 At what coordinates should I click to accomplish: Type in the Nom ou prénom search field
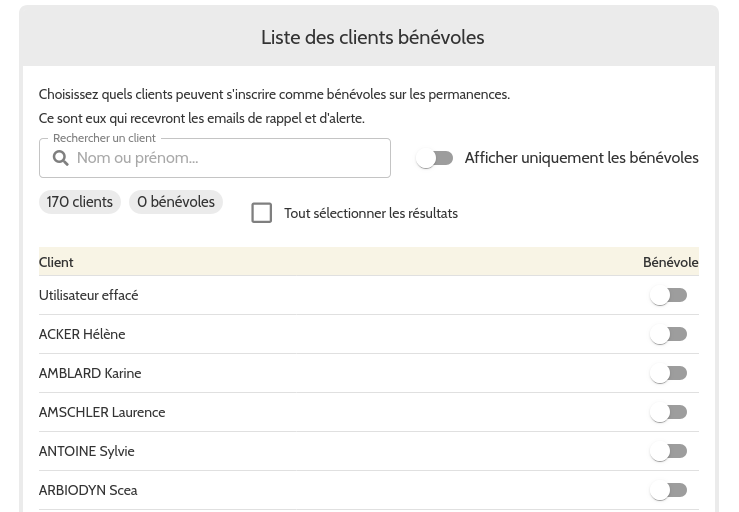pos(228,158)
